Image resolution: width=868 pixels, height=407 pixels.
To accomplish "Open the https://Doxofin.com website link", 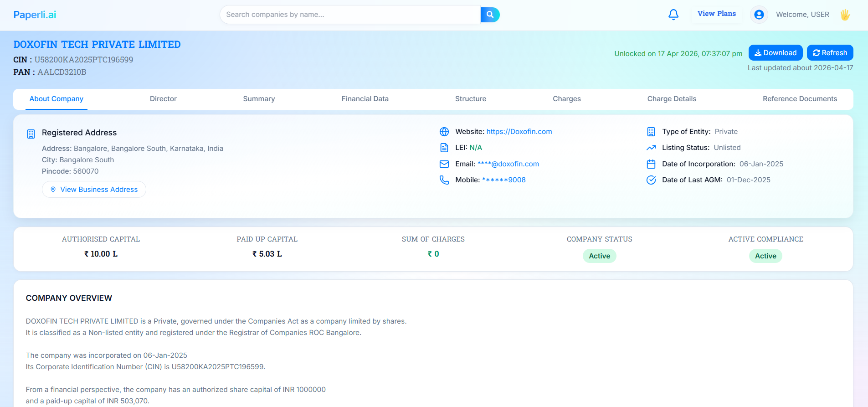I will coord(519,132).
